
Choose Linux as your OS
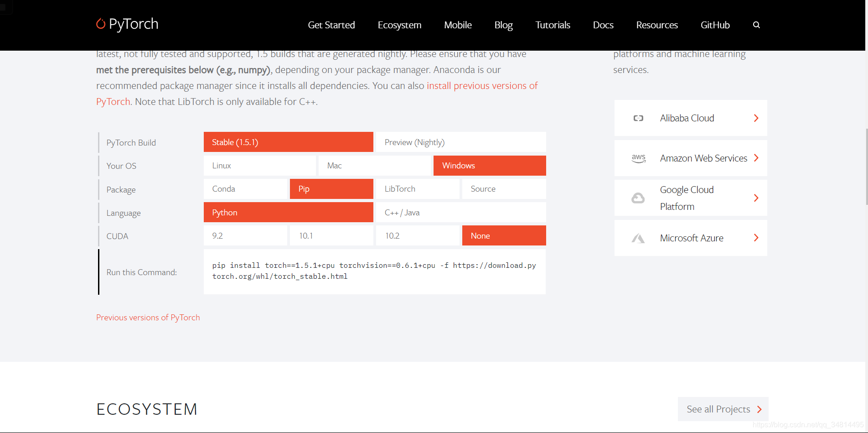[260, 166]
